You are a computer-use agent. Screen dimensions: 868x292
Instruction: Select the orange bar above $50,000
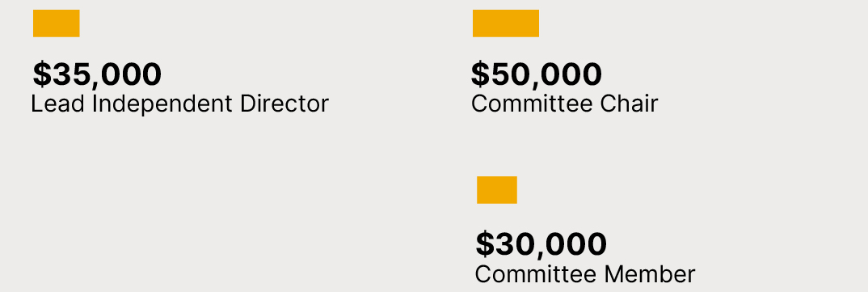(506, 23)
